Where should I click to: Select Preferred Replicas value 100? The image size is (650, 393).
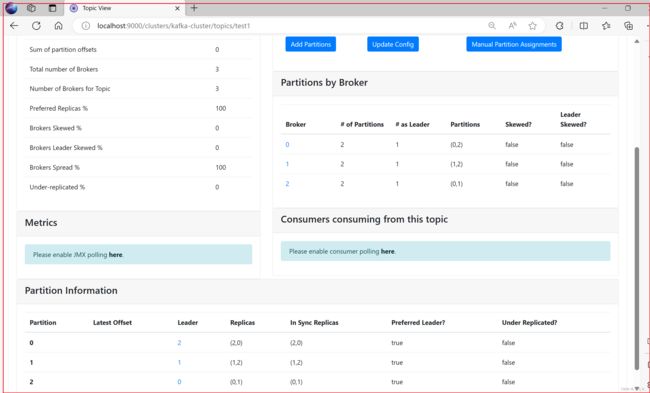(221, 108)
